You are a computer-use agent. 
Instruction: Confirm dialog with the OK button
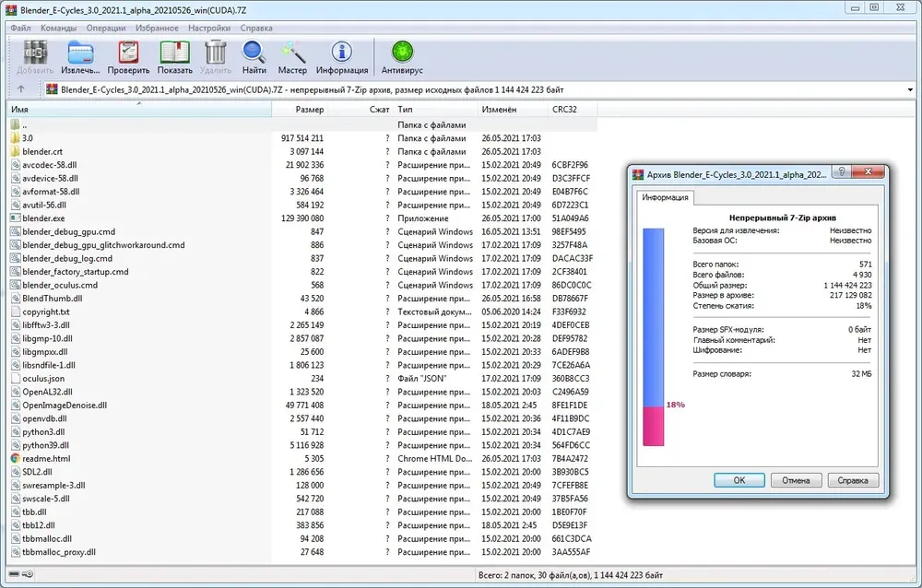(739, 480)
